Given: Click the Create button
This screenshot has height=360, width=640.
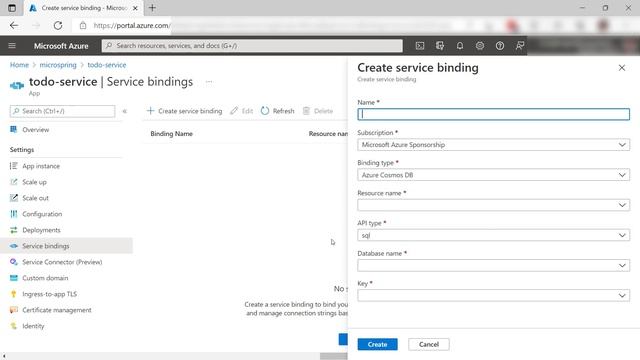Looking at the screenshot, I should tap(378, 344).
